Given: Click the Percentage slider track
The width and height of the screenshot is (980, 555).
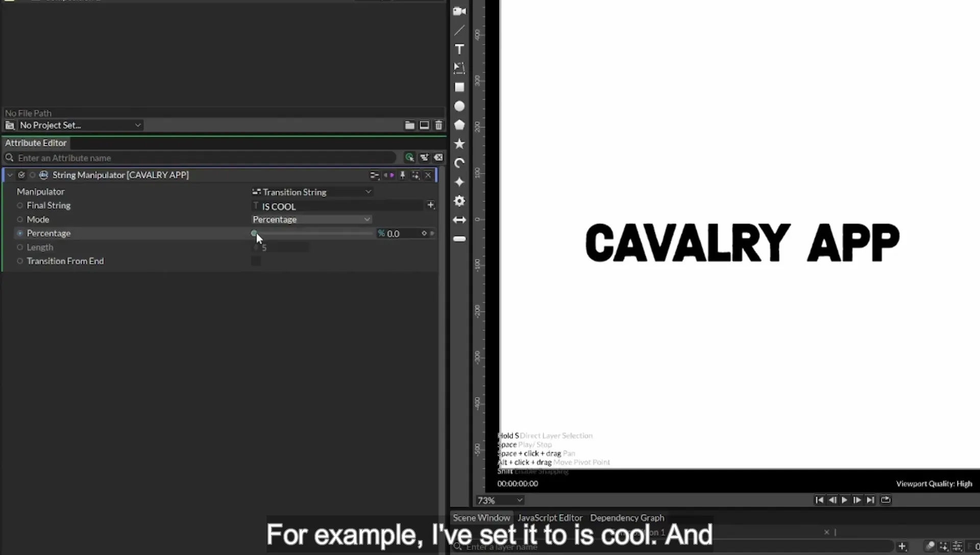Looking at the screenshot, I should click(x=313, y=233).
